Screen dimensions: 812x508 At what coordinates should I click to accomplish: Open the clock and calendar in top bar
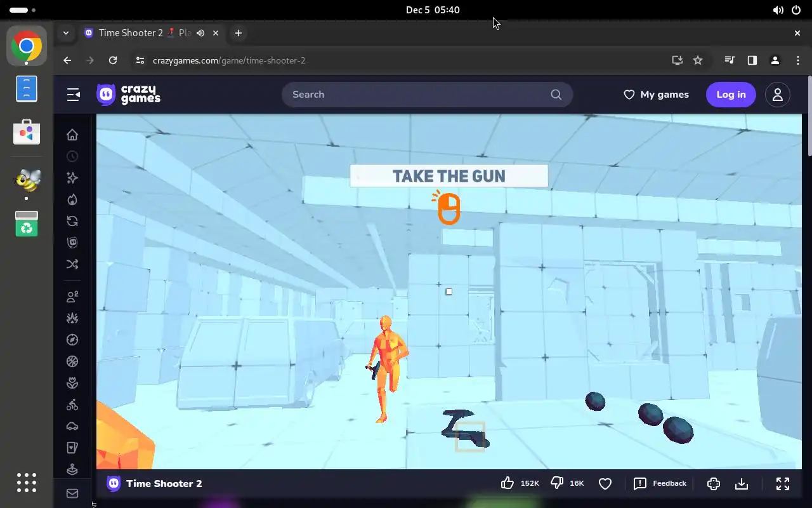[x=433, y=10]
